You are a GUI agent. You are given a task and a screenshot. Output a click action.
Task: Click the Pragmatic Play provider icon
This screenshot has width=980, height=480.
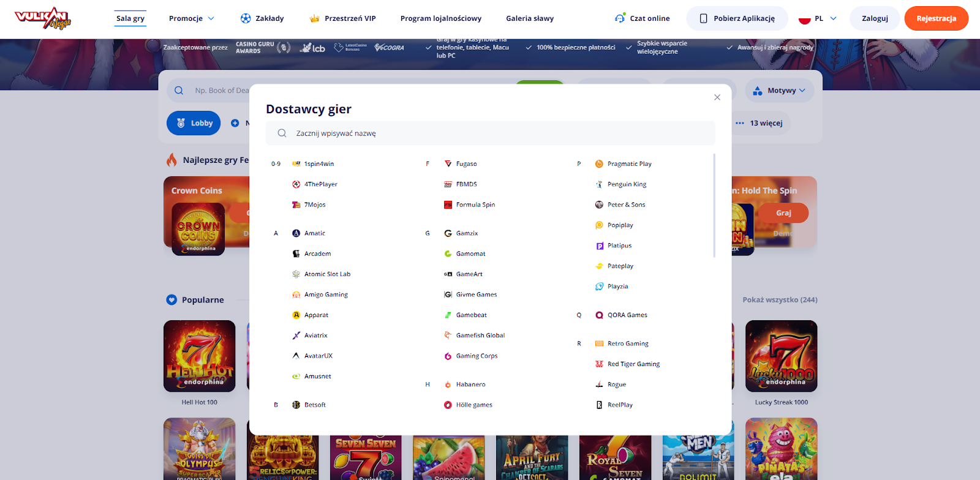599,164
